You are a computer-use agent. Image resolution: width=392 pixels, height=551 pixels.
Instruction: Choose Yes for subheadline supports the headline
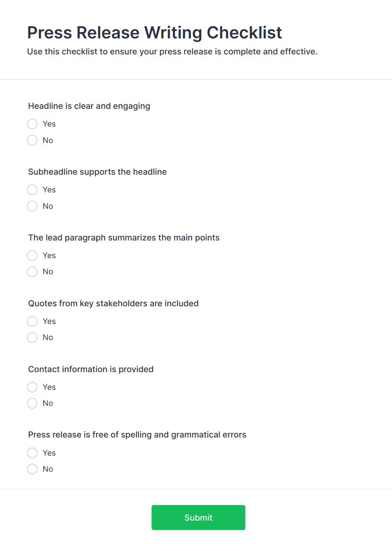[32, 190]
